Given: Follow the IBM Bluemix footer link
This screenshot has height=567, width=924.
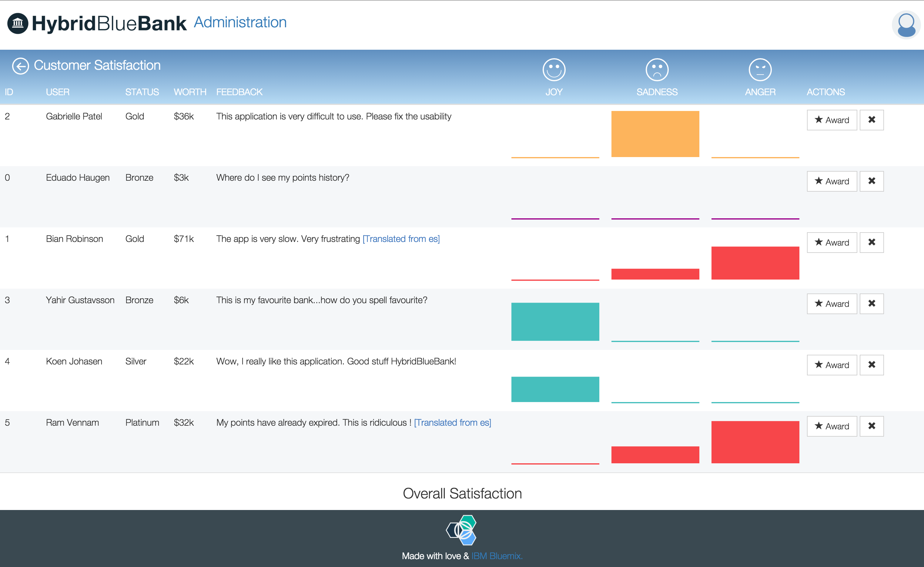Looking at the screenshot, I should [x=497, y=556].
